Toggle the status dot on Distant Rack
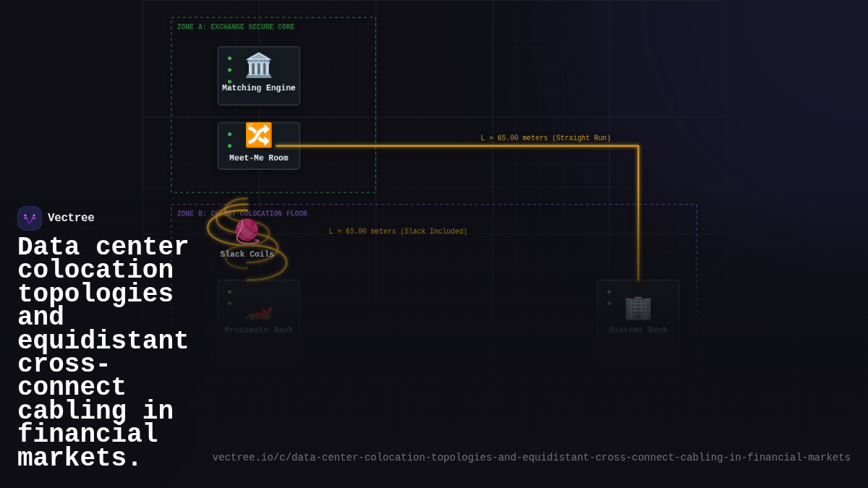Viewport: 868px width, 488px height. point(610,291)
